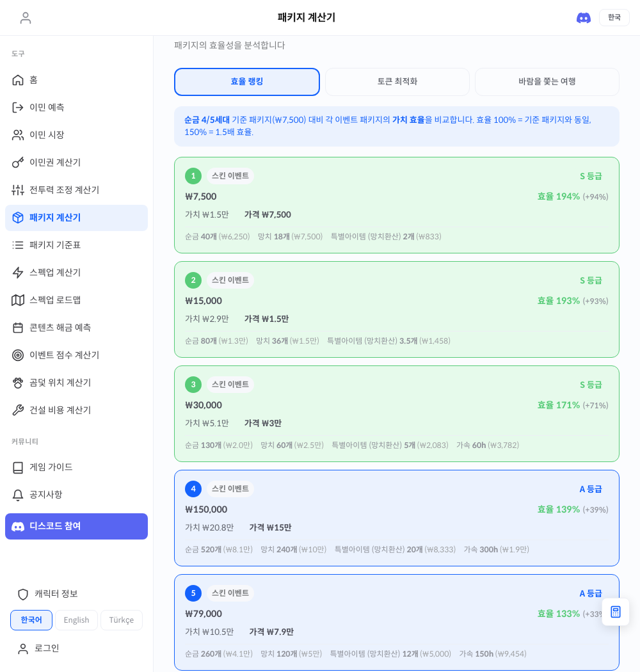
Task: Click the 가치 ₩20.8만 text
Action: (x=209, y=527)
